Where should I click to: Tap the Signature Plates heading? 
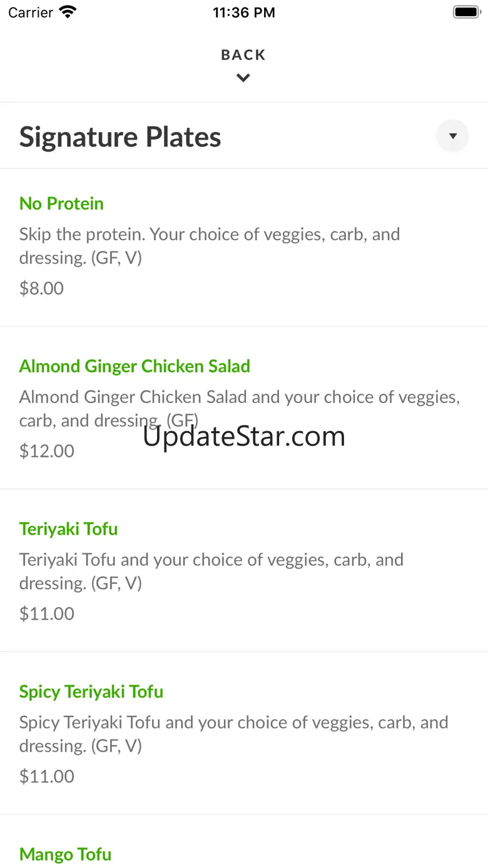pyautogui.click(x=120, y=137)
